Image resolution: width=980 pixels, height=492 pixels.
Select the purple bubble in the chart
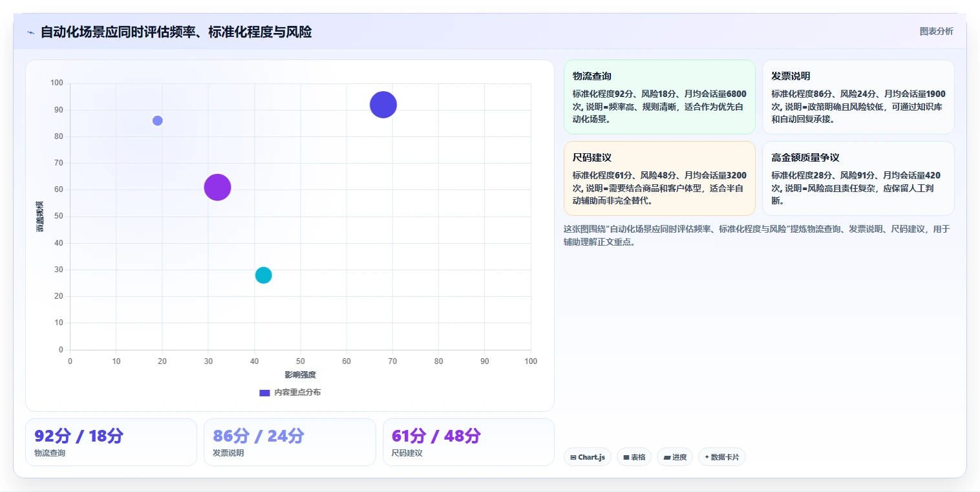coord(218,187)
